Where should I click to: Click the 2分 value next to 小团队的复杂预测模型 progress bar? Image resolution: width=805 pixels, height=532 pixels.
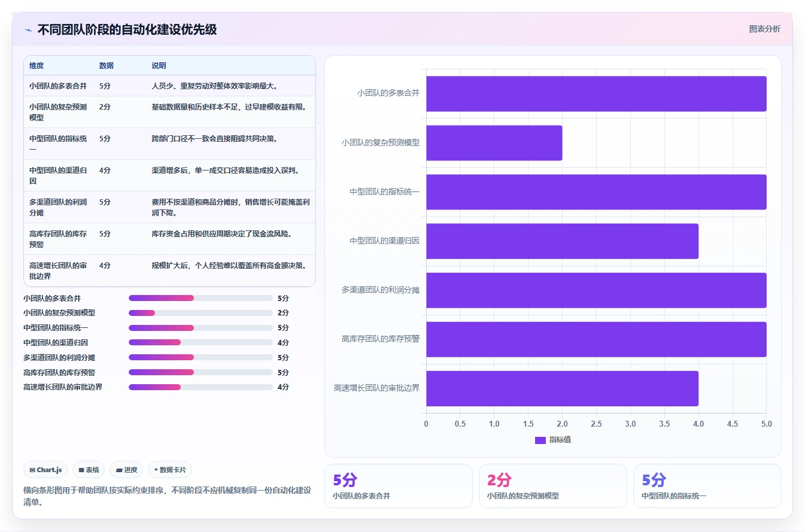(283, 313)
